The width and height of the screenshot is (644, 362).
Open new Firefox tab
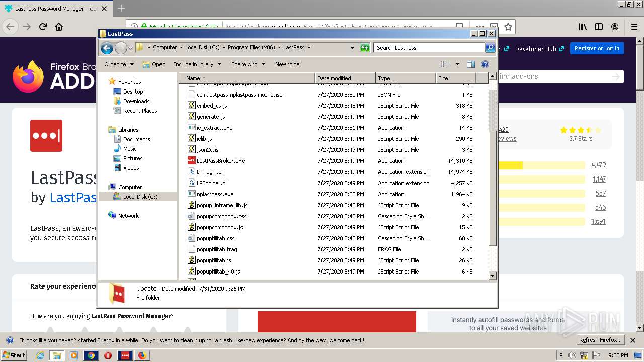121,8
